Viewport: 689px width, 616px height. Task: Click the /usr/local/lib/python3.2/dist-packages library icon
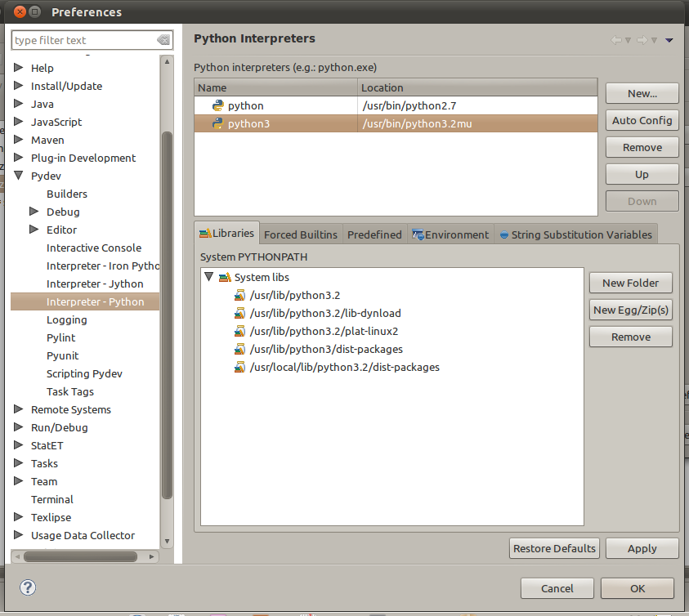[x=239, y=368]
